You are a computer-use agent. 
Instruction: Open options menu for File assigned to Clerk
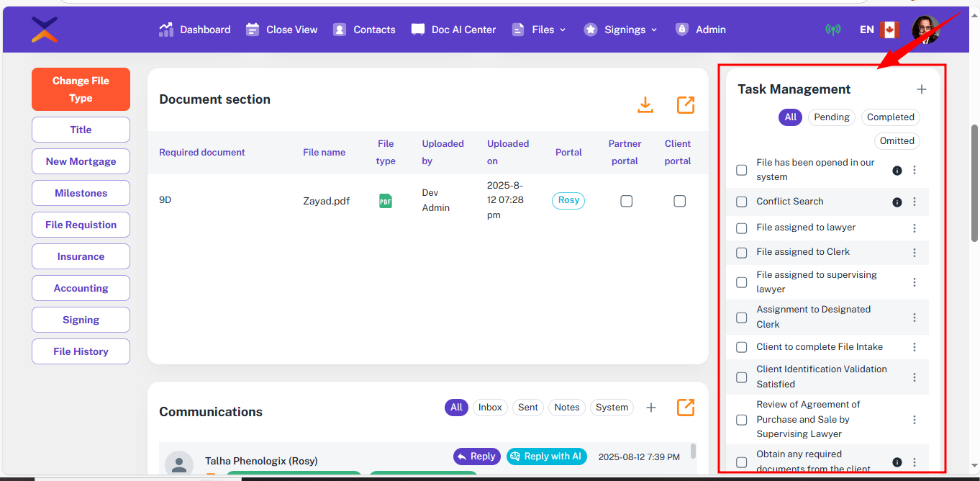coord(915,253)
